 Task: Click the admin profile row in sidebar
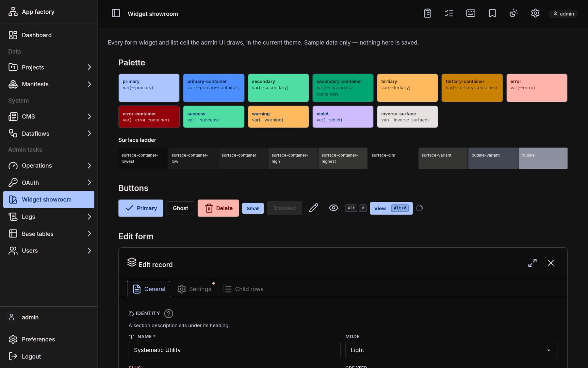49,317
